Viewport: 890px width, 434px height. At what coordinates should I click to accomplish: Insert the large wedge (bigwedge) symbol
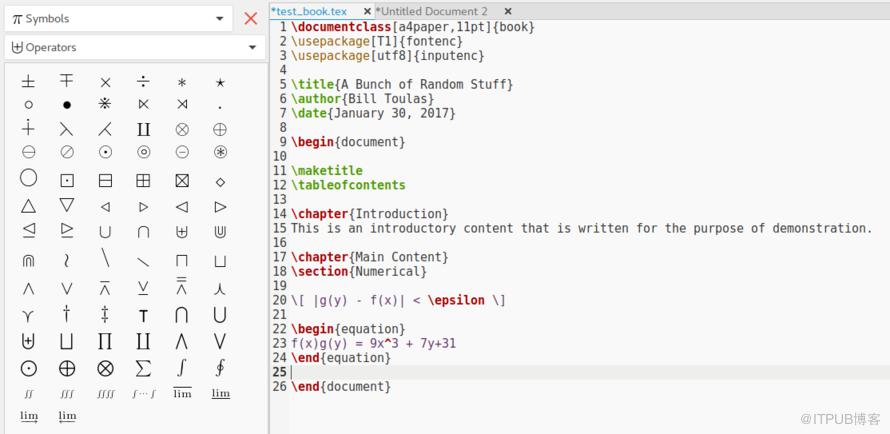182,341
